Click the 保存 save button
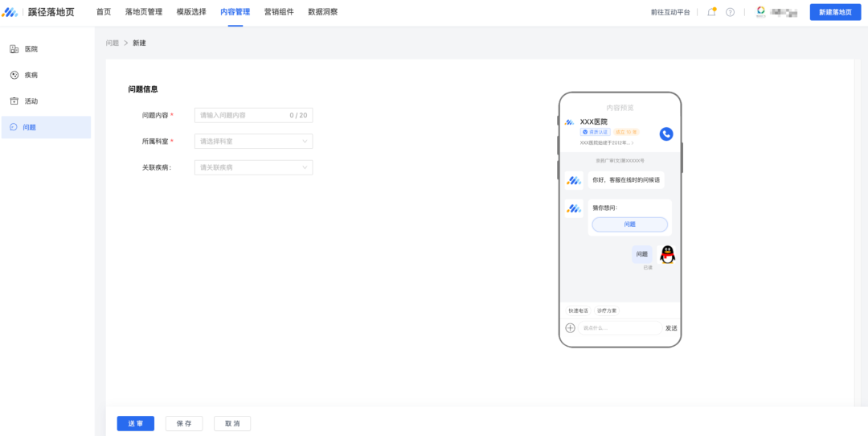 [x=184, y=423]
